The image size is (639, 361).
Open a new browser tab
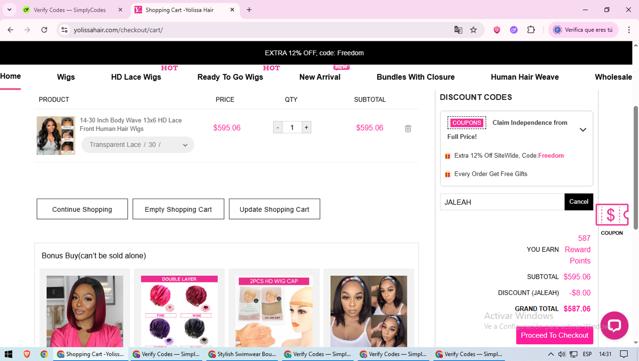point(249,10)
